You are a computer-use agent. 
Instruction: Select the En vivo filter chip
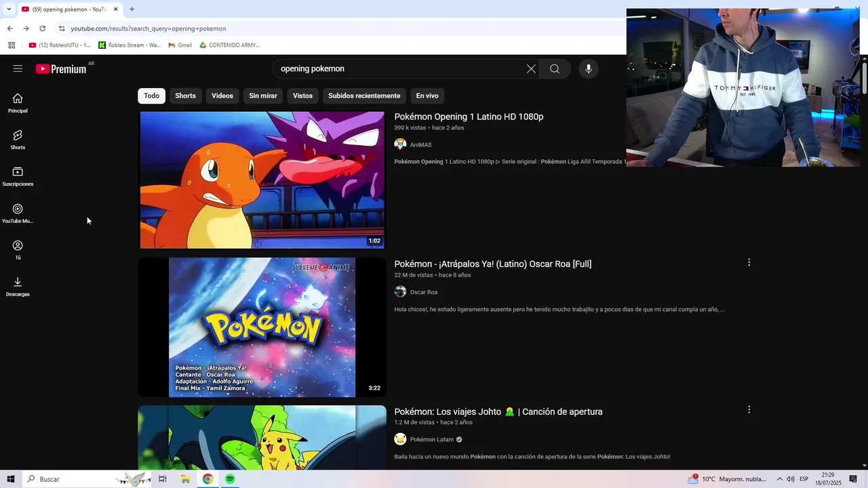point(427,96)
